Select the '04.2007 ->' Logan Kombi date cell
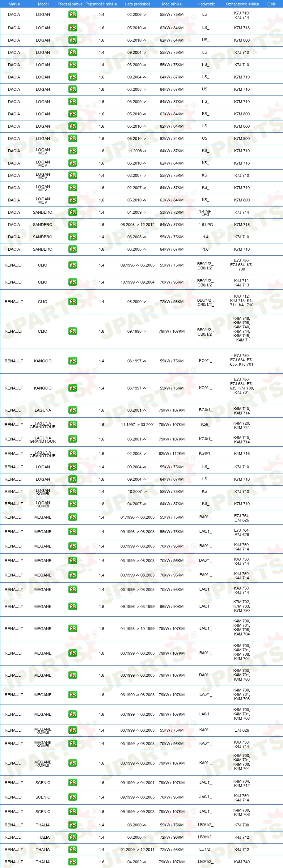The image size is (283, 868). tap(137, 504)
